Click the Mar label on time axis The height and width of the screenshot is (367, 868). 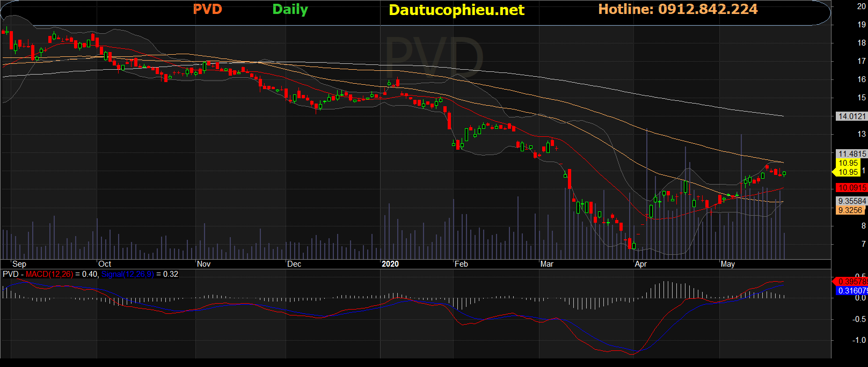tap(546, 264)
